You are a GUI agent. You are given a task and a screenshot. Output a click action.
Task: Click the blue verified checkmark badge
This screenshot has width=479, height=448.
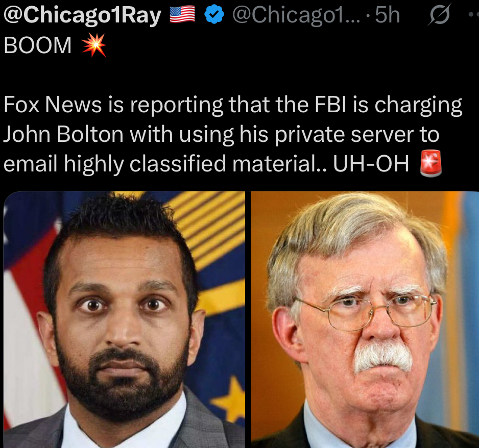tap(214, 14)
